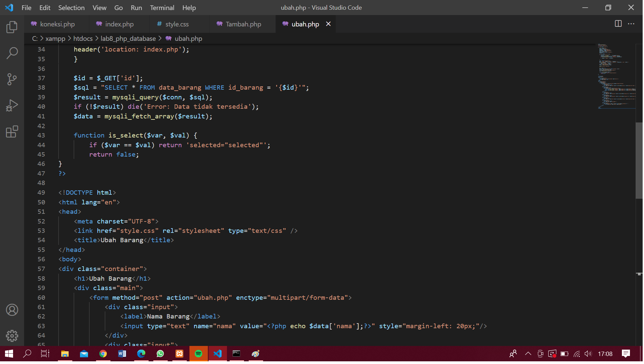Open the File menu

tap(26, 8)
